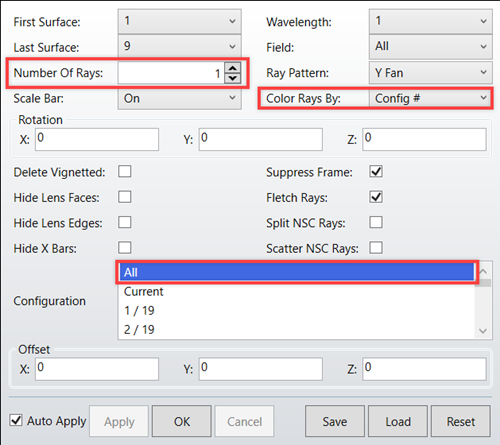The height and width of the screenshot is (445, 500).
Task: Toggle the Fletch Rays checkbox
Action: [376, 197]
